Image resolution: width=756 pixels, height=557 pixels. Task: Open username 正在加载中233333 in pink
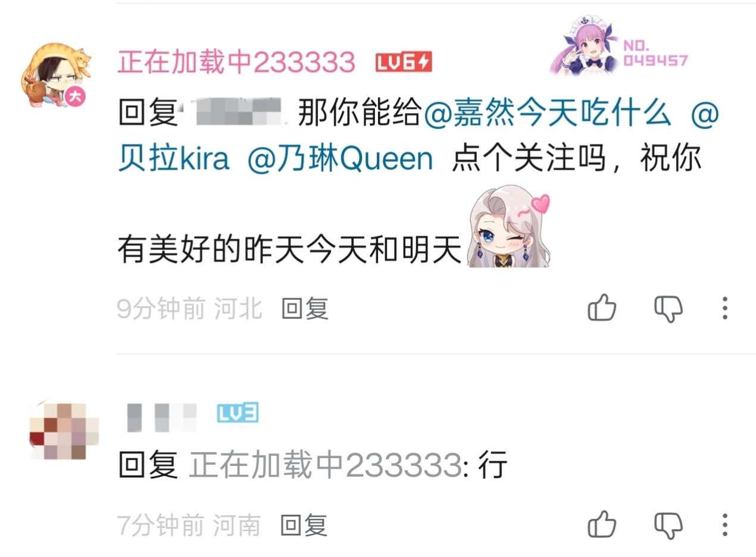point(236,62)
